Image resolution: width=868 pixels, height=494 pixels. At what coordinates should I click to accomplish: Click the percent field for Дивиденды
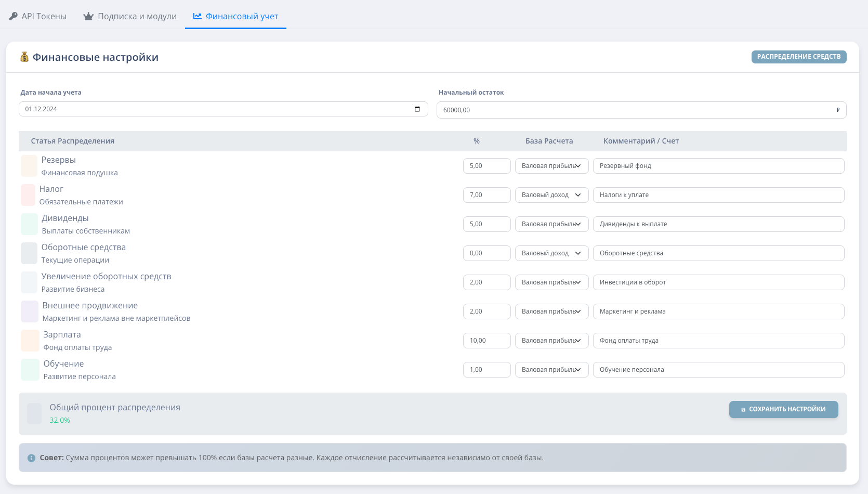click(x=486, y=224)
